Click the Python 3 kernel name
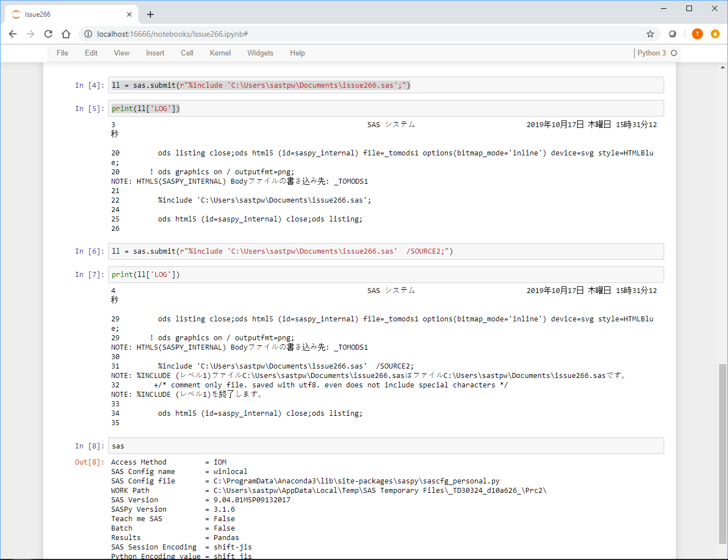 (653, 53)
